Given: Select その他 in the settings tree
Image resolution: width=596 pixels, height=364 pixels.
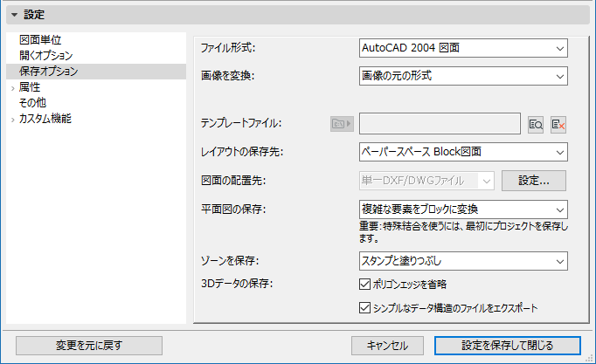Looking at the screenshot, I should [32, 102].
